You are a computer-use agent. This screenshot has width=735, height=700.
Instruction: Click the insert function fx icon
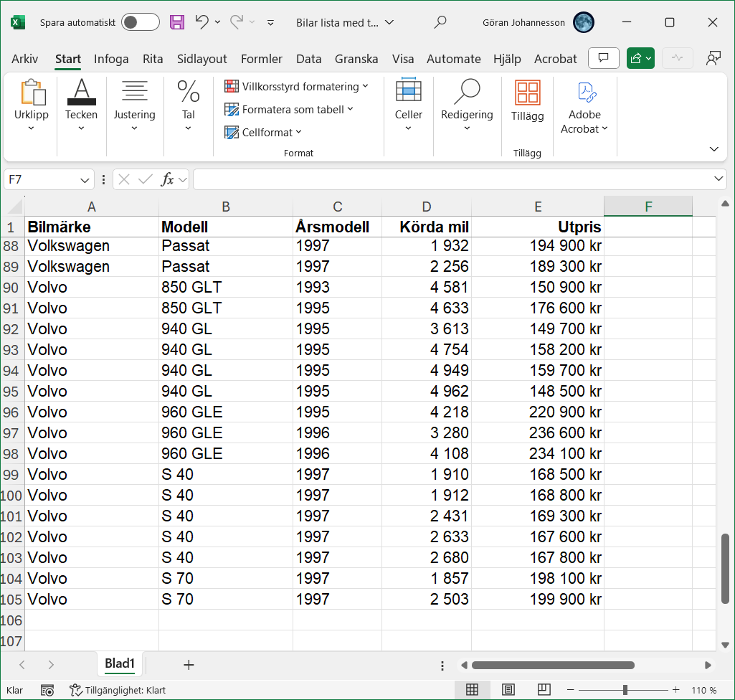tap(167, 179)
